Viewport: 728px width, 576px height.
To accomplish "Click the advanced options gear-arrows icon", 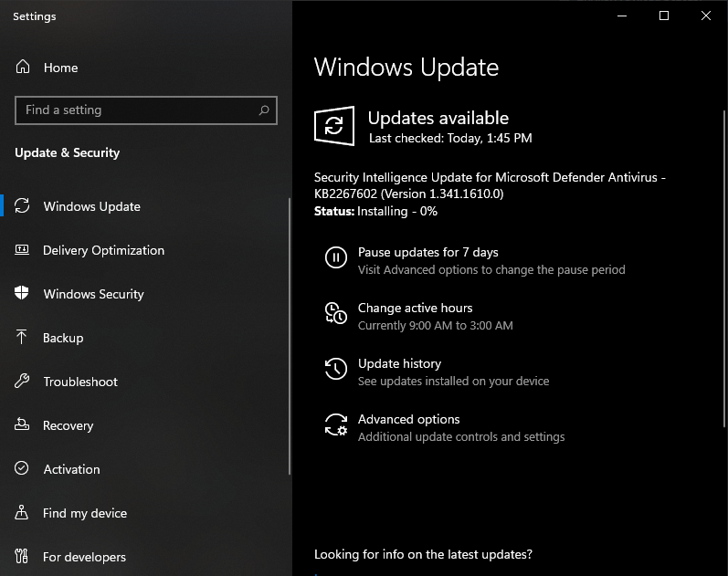I will click(x=335, y=424).
